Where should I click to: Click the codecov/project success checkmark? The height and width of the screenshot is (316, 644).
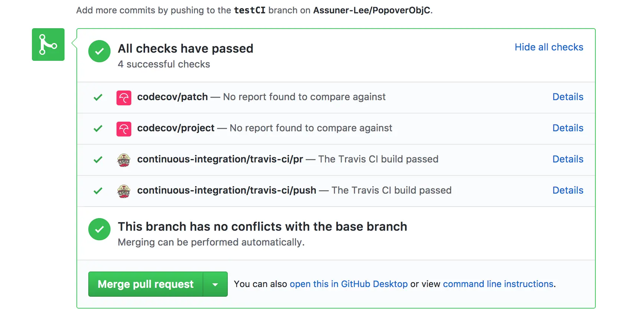[x=98, y=129]
